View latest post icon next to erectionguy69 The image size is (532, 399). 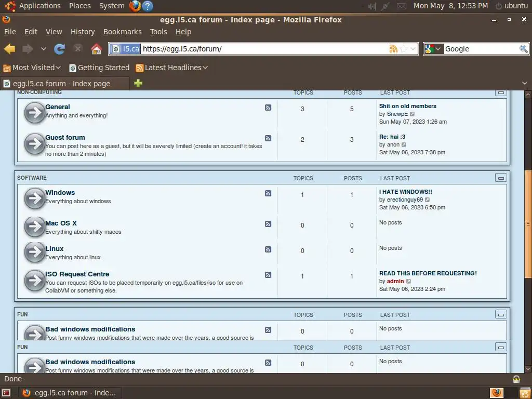point(428,200)
